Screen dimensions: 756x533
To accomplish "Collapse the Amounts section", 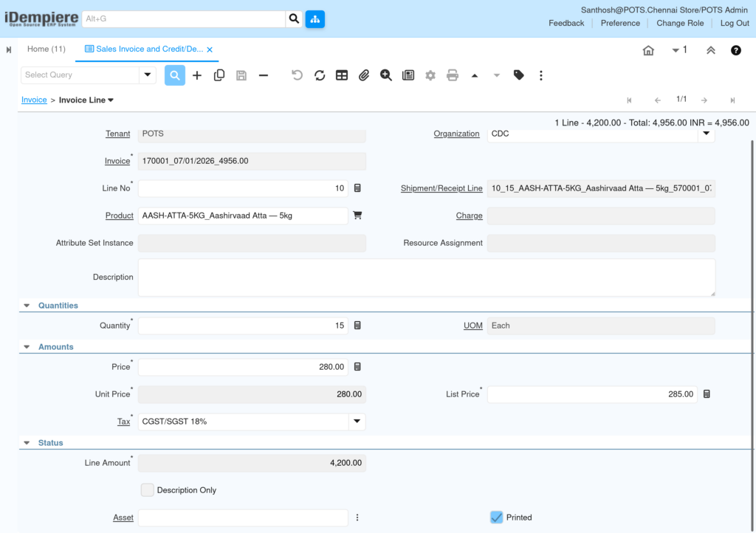I will coord(27,347).
